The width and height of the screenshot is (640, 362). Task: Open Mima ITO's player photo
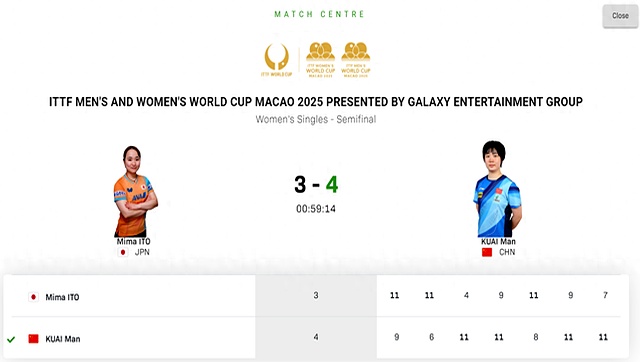[x=135, y=191]
